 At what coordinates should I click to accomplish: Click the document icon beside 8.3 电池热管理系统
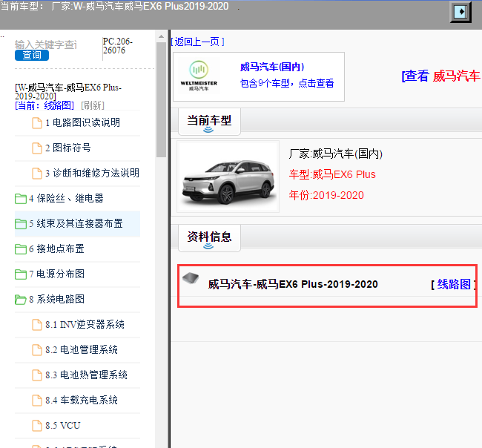pos(37,375)
